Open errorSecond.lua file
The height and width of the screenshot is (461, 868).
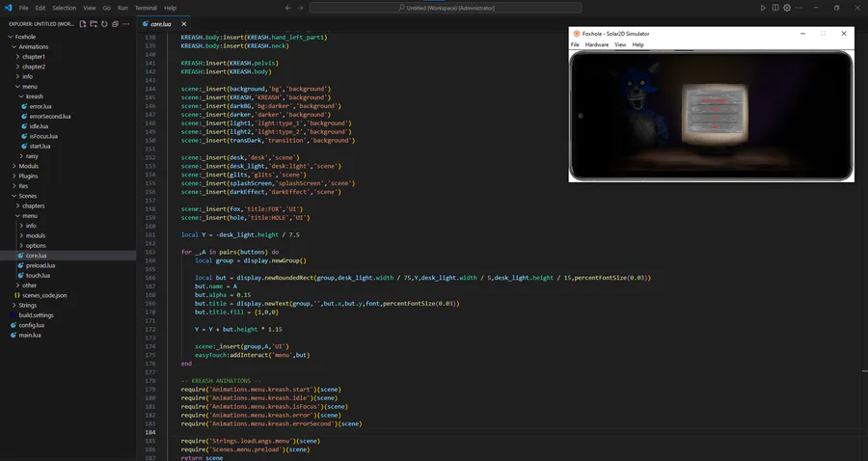[50, 117]
